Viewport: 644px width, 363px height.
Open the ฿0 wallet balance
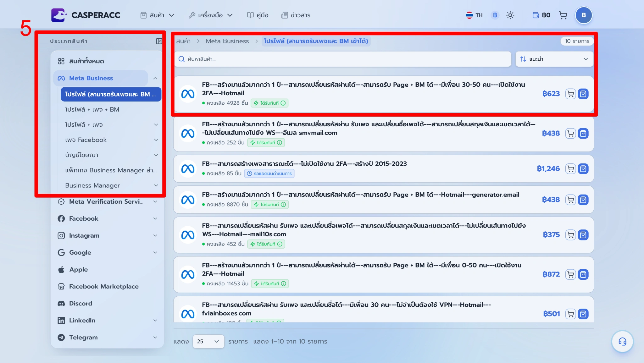coord(541,15)
